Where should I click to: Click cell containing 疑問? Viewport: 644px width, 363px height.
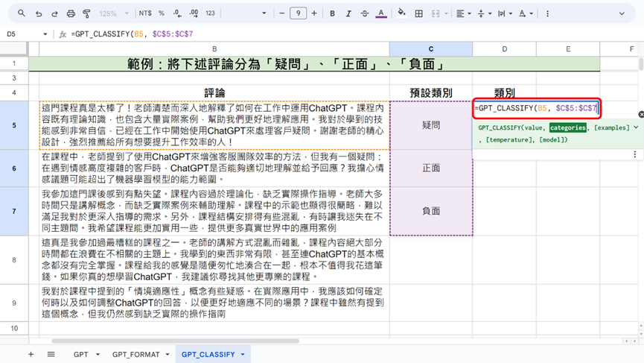(x=431, y=125)
